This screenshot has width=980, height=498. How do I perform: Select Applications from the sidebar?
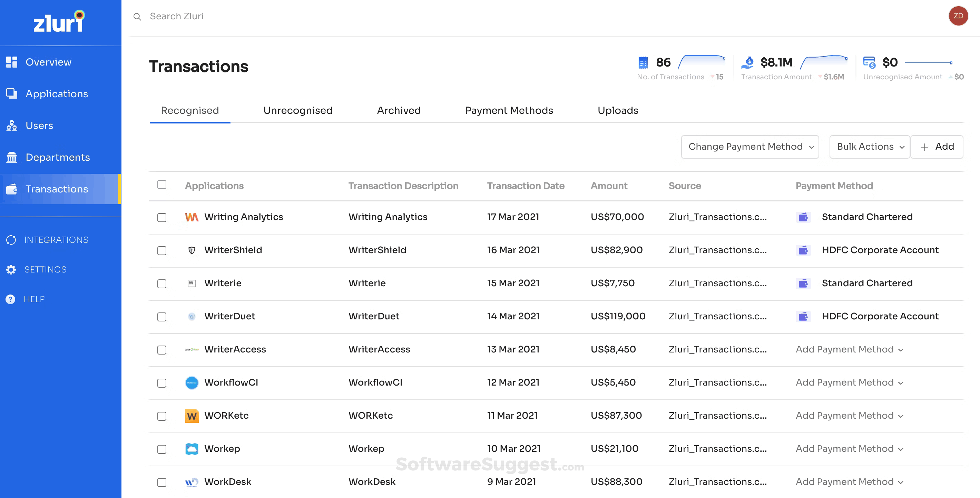click(56, 93)
